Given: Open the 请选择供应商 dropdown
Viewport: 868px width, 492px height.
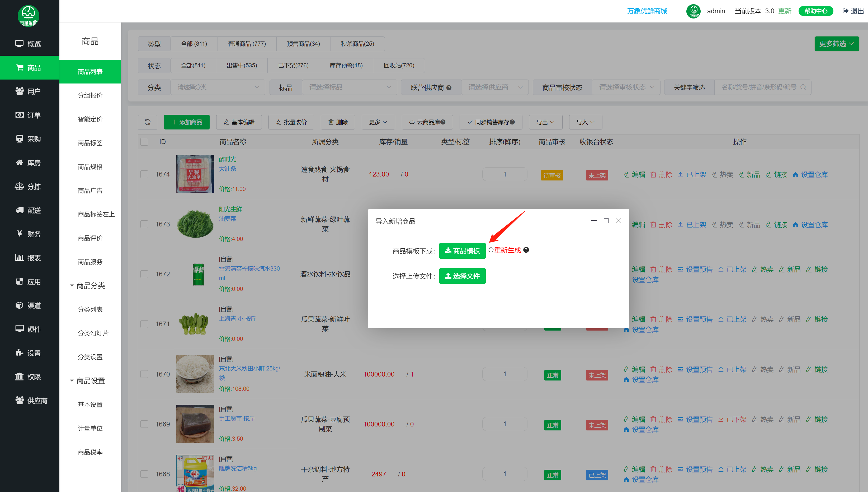Looking at the screenshot, I should tap(495, 87).
